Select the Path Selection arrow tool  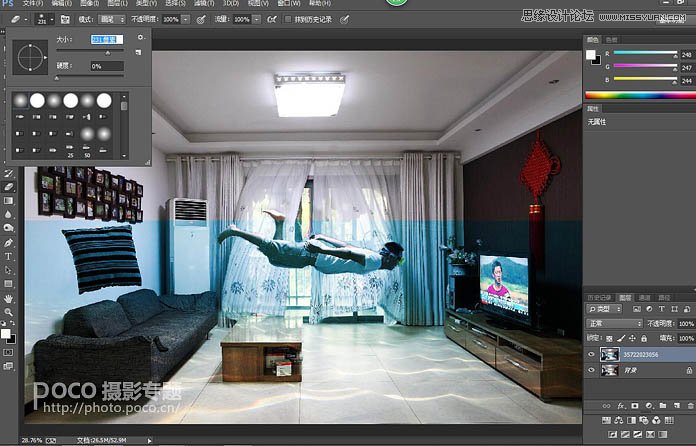tap(8, 270)
